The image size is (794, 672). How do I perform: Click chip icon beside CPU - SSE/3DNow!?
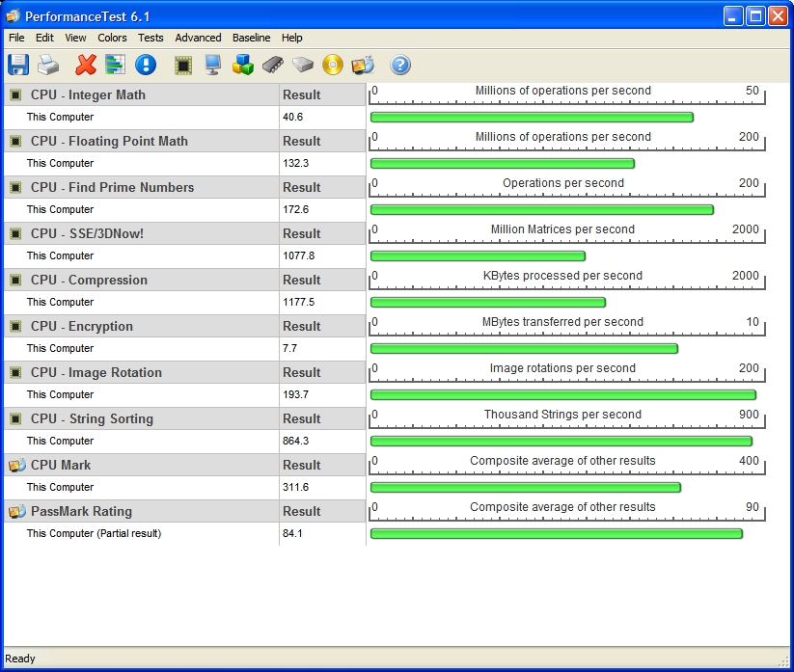pos(15,233)
